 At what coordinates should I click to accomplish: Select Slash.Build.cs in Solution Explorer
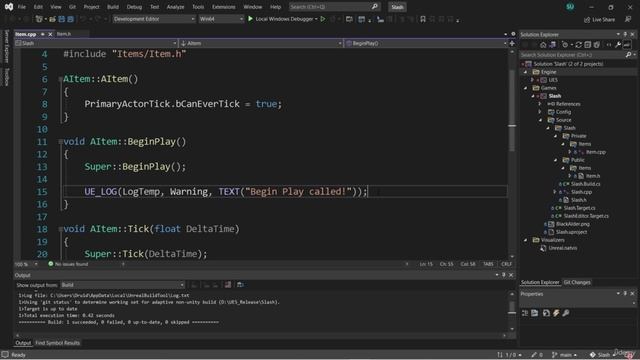tap(585, 184)
